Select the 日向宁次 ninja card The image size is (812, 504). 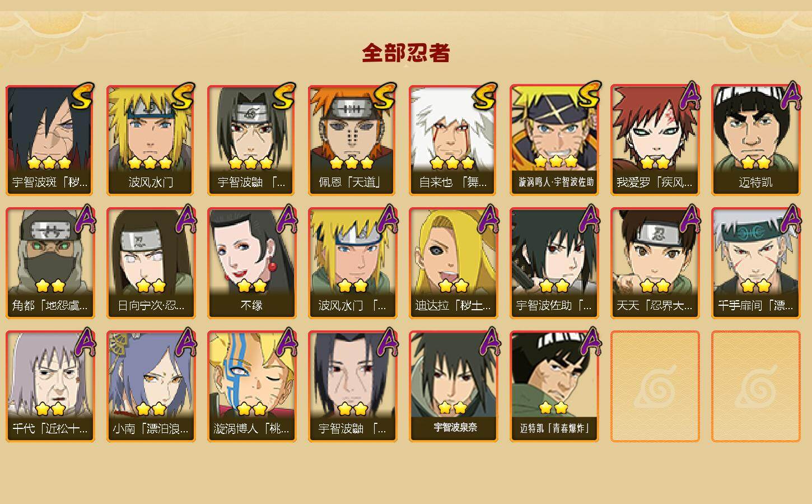coord(151,263)
